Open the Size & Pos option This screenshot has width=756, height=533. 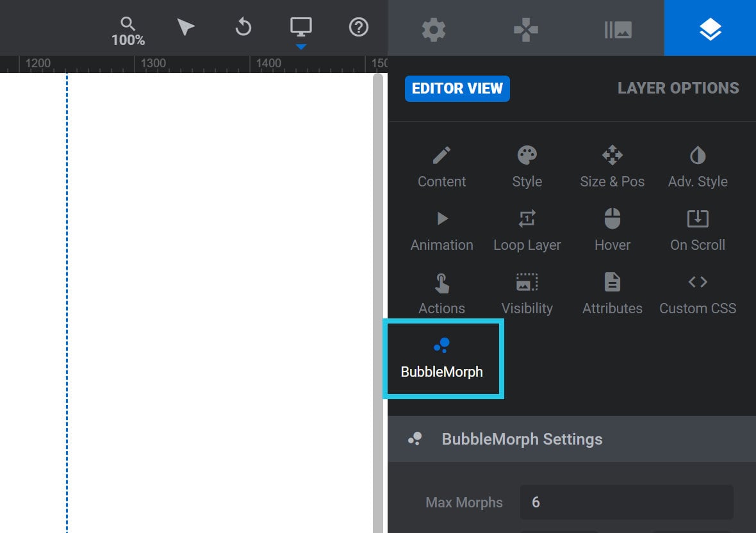click(x=612, y=167)
